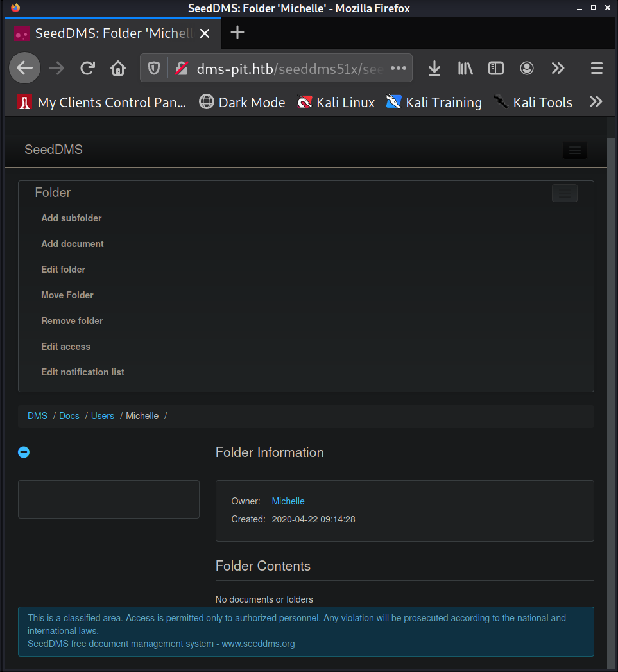
Task: Go back with the browser back arrow
Action: (25, 68)
